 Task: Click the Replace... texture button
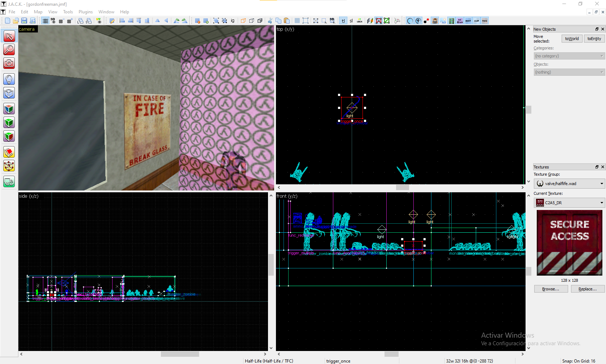(588, 289)
